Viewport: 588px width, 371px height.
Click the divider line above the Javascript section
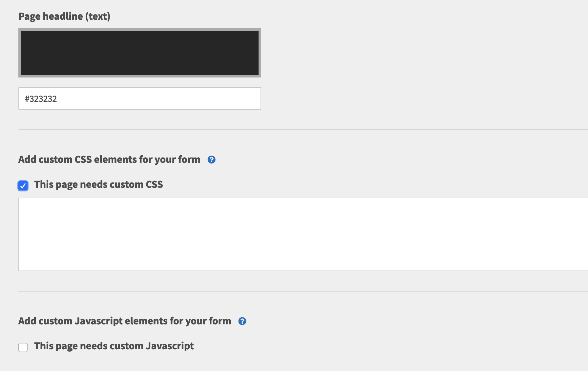click(x=303, y=291)
